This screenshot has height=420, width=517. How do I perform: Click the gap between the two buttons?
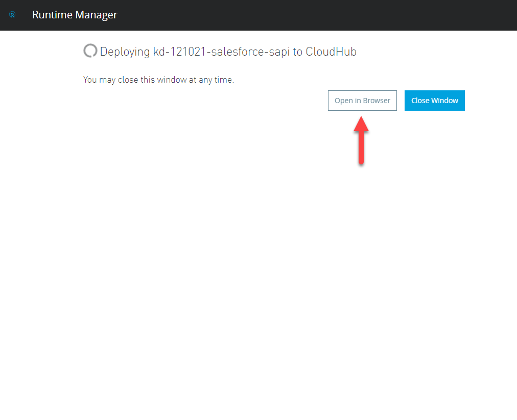click(x=401, y=101)
